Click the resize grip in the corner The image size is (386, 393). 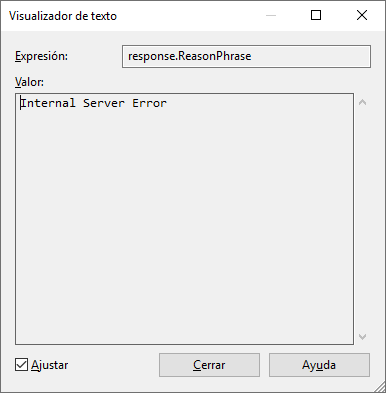pos(379,387)
